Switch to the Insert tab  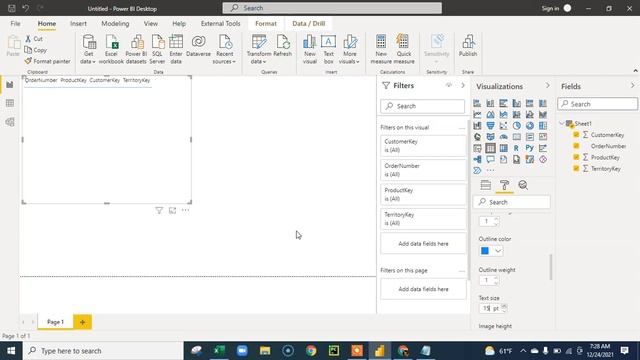(x=78, y=24)
